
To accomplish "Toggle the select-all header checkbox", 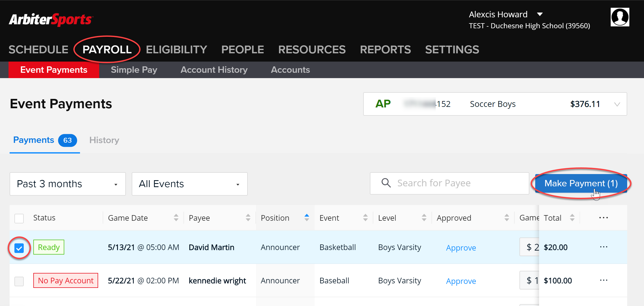I will (19, 218).
